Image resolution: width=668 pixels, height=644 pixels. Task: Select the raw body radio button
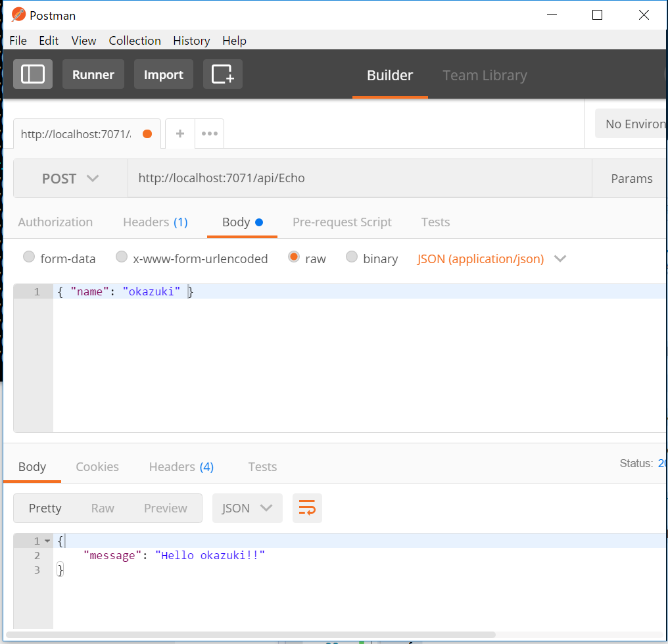(294, 257)
